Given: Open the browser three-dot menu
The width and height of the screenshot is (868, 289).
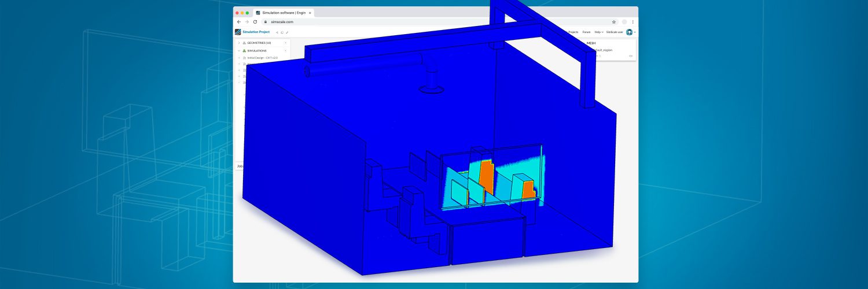Looking at the screenshot, I should [633, 22].
